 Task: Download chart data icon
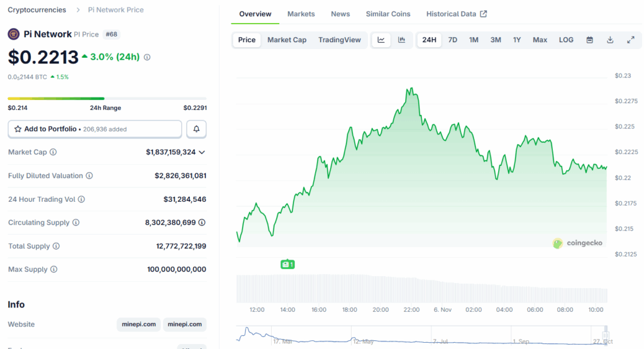610,40
